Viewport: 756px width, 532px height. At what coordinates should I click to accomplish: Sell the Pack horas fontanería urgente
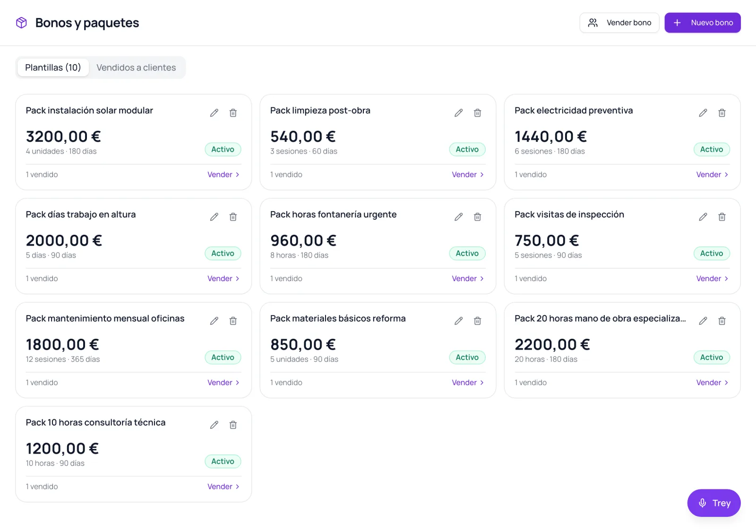[x=468, y=278]
